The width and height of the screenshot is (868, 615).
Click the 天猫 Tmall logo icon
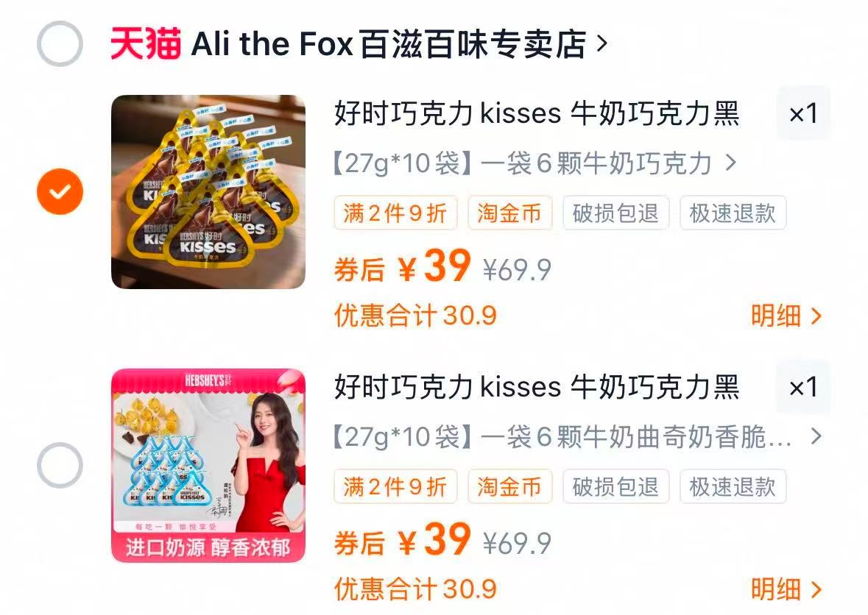coord(146,43)
